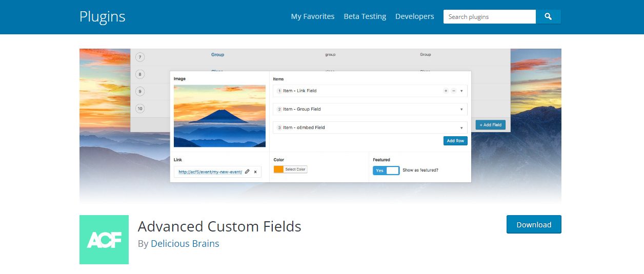Click the row number 8 handle
This screenshot has width=644, height=274.
(x=140, y=74)
